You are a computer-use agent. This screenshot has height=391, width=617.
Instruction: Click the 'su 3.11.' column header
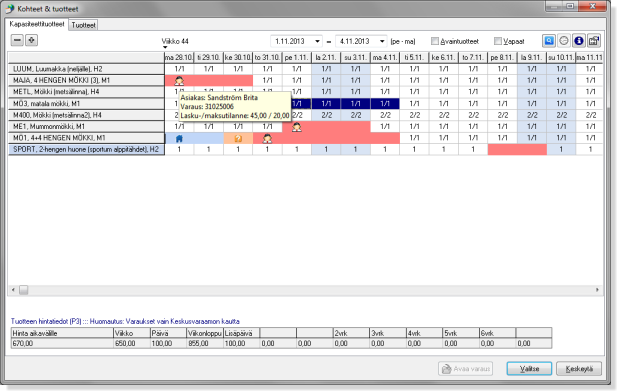355,57
